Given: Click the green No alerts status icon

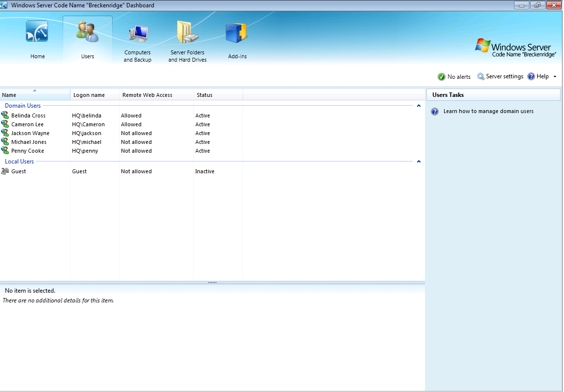Looking at the screenshot, I should pyautogui.click(x=442, y=77).
